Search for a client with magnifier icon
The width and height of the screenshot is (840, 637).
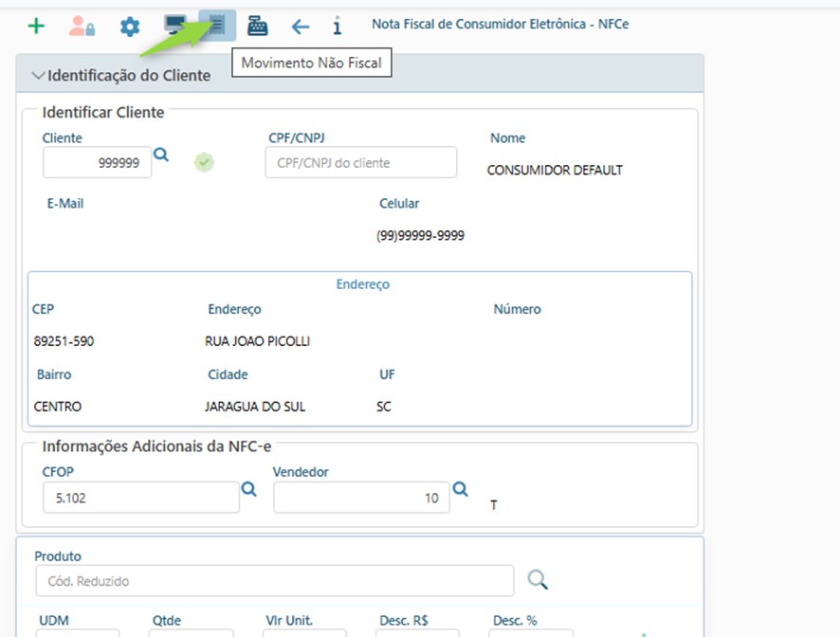pos(161,155)
